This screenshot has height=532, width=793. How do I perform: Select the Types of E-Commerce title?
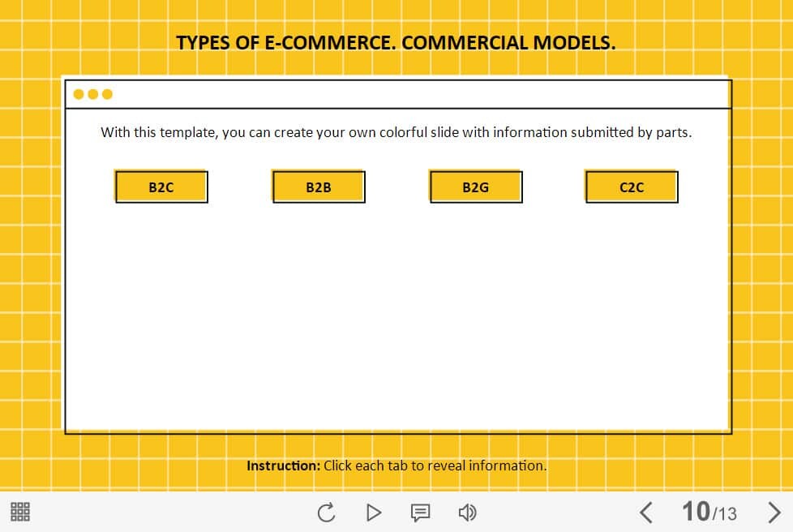(396, 42)
